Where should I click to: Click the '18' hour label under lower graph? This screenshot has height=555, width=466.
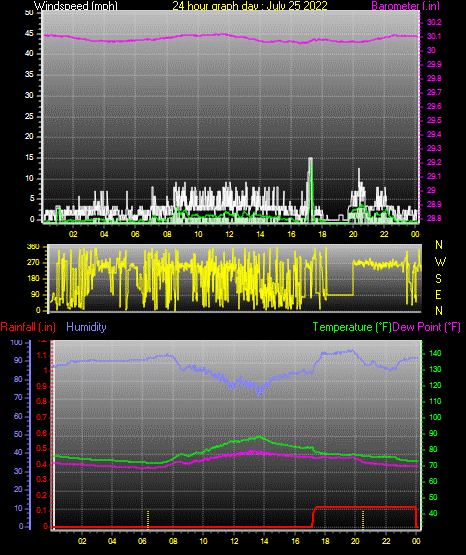(325, 541)
